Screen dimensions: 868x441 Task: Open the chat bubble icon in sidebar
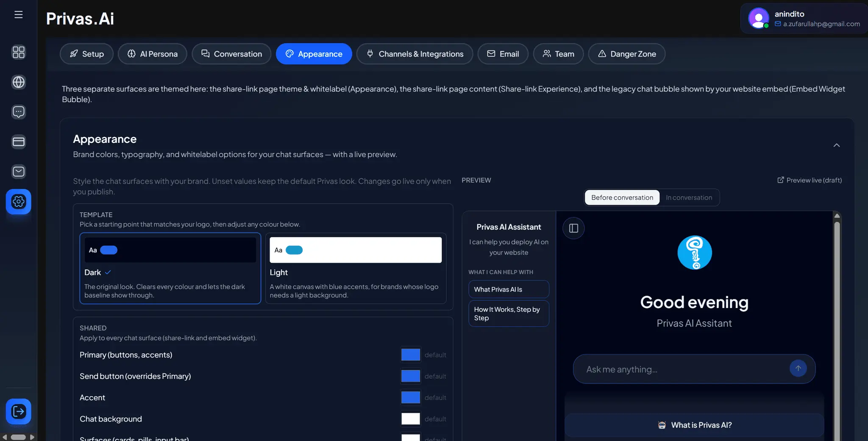19,112
